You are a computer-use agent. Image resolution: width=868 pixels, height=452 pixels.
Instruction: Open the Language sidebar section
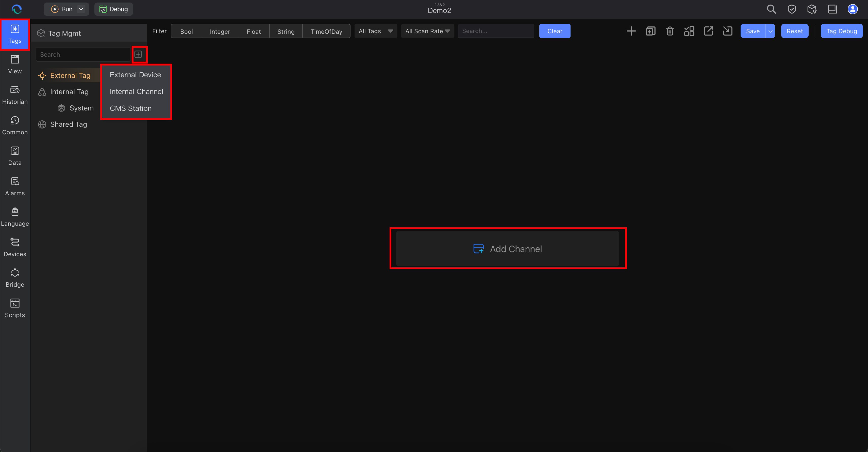(15, 217)
